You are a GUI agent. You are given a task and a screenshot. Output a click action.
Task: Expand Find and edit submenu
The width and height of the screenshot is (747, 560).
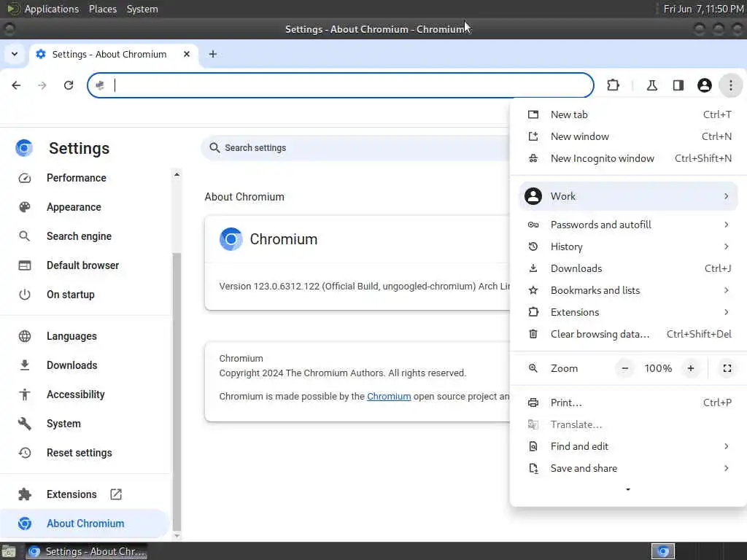tap(628, 446)
